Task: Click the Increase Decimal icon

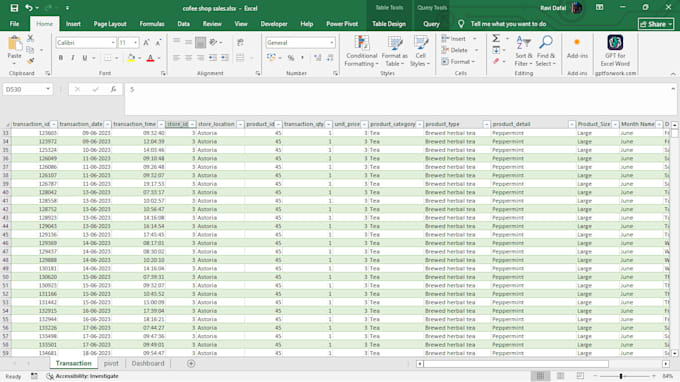Action: pos(317,58)
